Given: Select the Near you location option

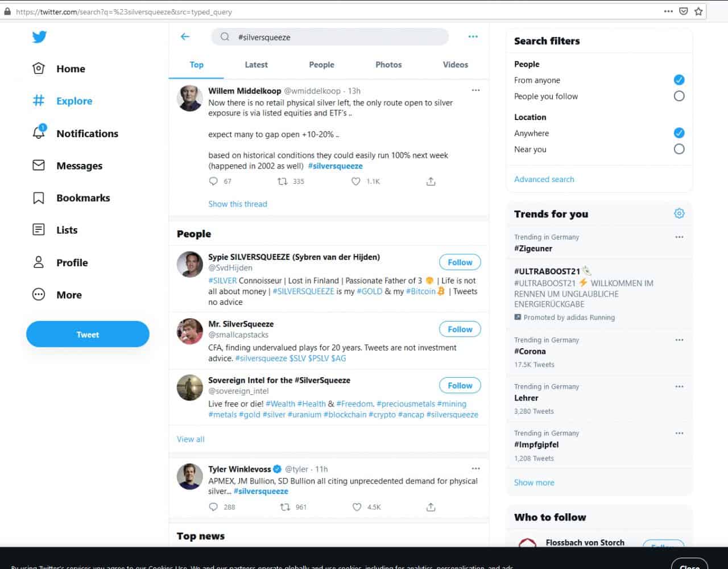Looking at the screenshot, I should tap(679, 149).
